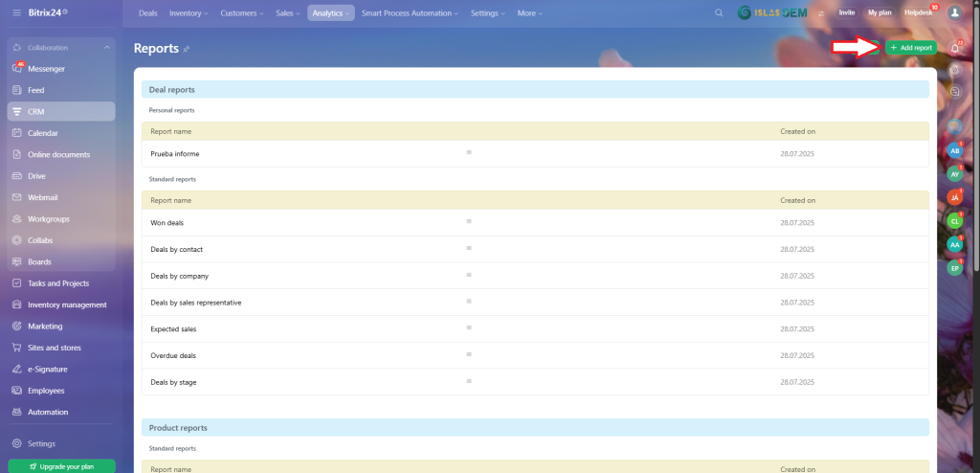Open user profile avatar icon

[x=953, y=13]
